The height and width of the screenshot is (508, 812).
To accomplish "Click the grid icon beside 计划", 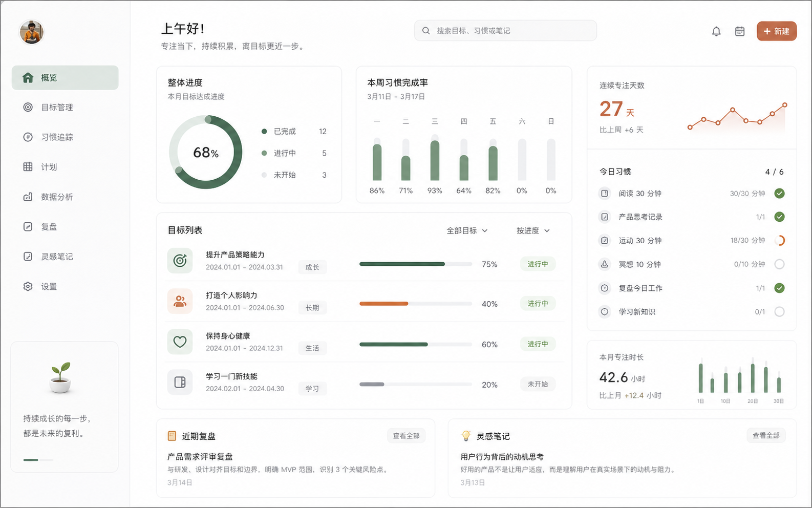I will point(28,166).
